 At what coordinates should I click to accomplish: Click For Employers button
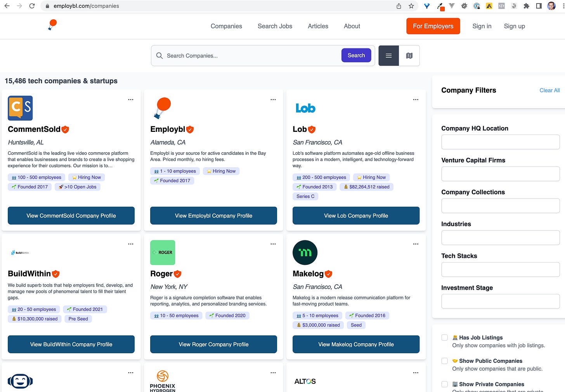click(x=433, y=26)
